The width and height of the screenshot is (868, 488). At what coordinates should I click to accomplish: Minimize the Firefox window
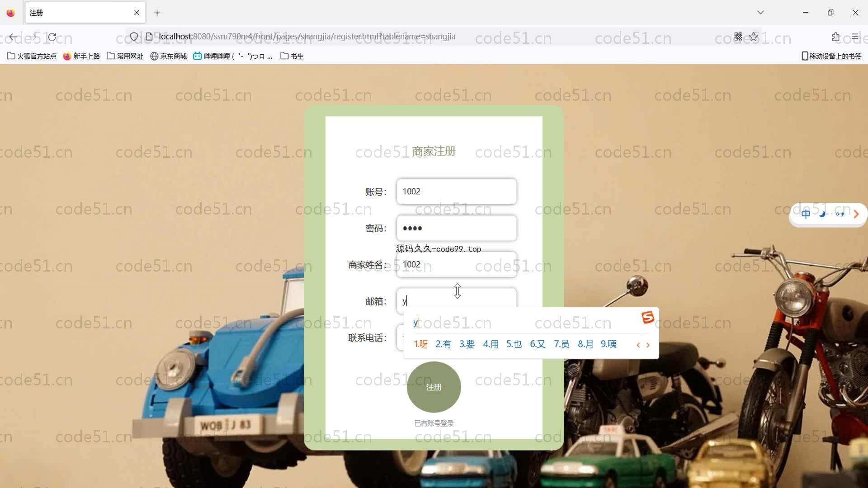click(806, 13)
